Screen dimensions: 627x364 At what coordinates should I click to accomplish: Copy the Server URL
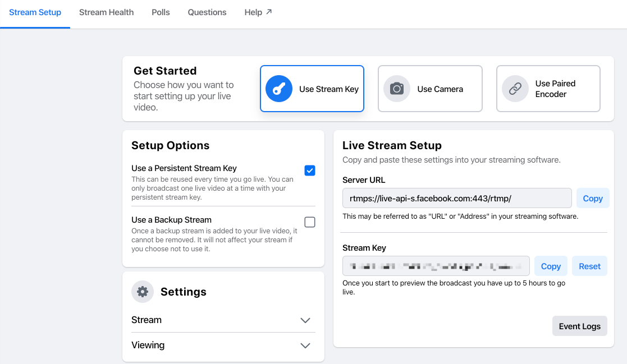[x=593, y=198]
